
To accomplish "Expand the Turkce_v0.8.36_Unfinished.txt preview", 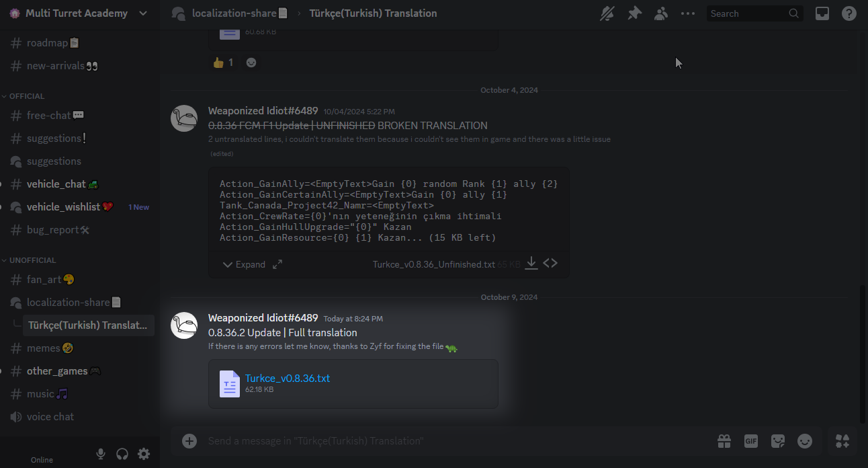I will point(243,264).
